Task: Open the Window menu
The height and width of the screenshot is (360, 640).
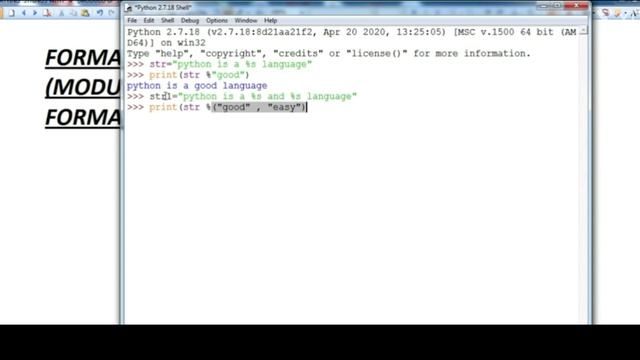Action: coord(246,20)
